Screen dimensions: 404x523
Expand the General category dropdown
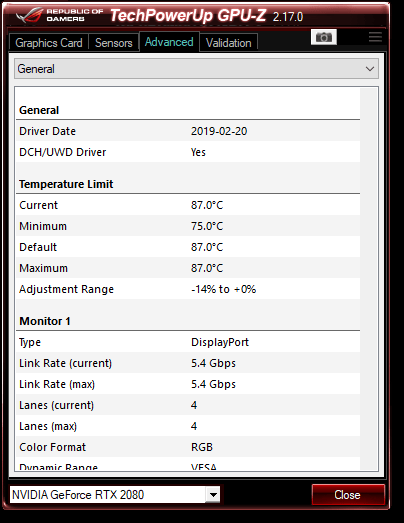[x=196, y=69]
